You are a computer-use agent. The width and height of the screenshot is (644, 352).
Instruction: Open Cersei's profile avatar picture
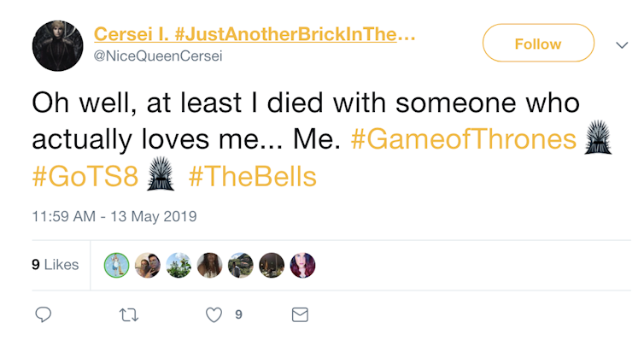57,45
